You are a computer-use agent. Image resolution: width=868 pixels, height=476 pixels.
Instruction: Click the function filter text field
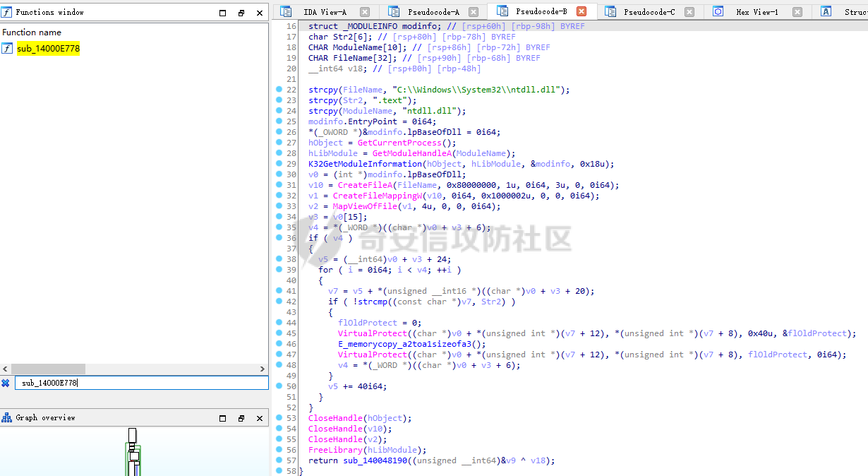(141, 383)
